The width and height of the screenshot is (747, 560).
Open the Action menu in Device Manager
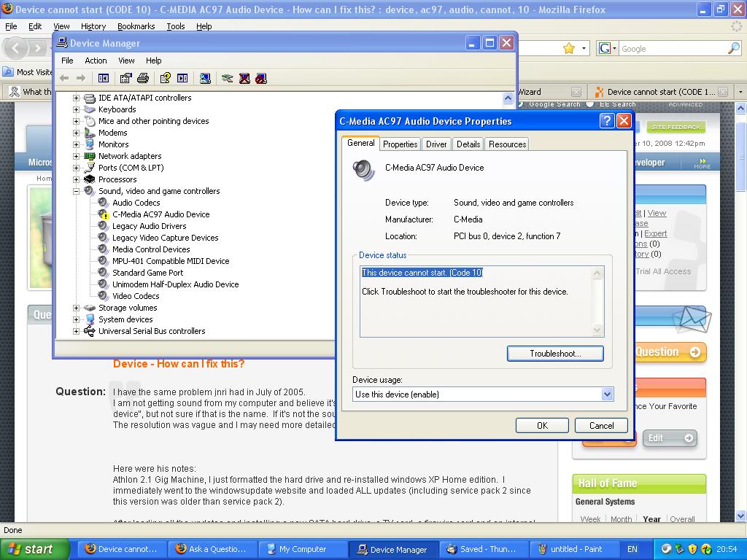96,61
